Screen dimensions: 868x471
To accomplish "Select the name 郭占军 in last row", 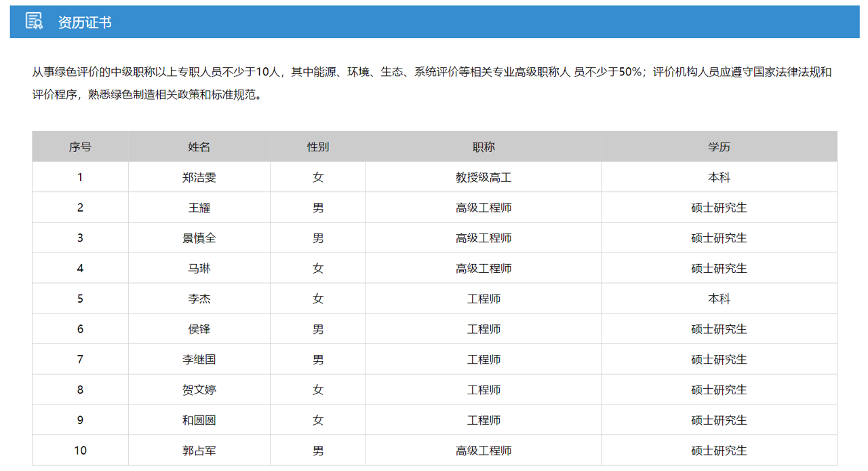I will click(199, 451).
